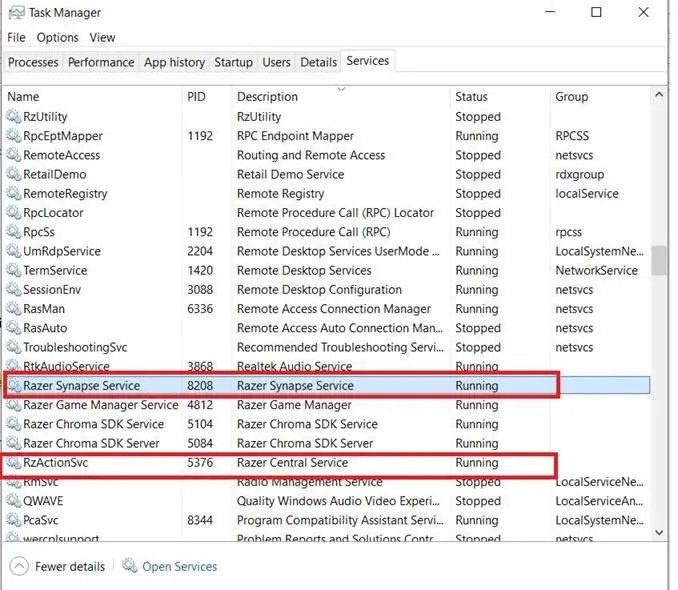The image size is (678, 590).
Task: Sort services by the Status column header
Action: point(471,97)
